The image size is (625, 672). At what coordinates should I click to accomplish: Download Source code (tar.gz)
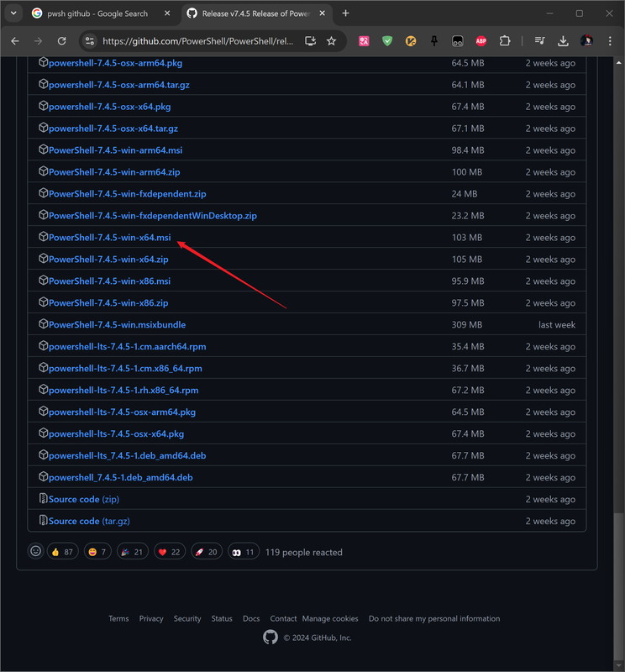(x=89, y=521)
